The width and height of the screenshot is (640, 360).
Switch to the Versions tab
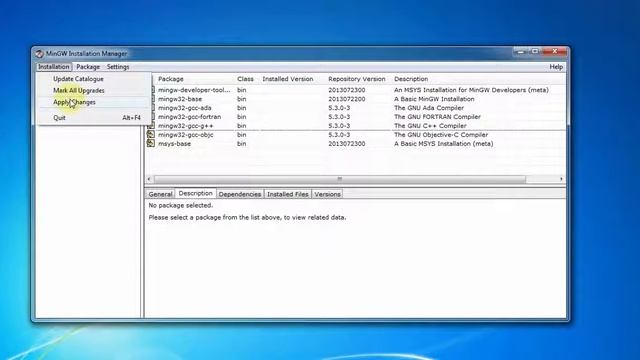coord(327,194)
